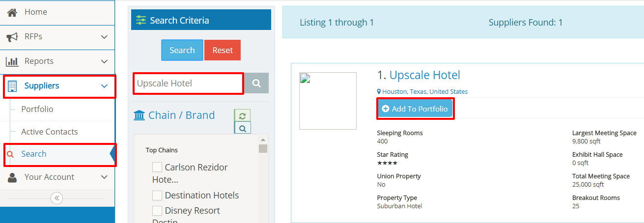Open the Active Contacts submenu item

click(x=50, y=132)
